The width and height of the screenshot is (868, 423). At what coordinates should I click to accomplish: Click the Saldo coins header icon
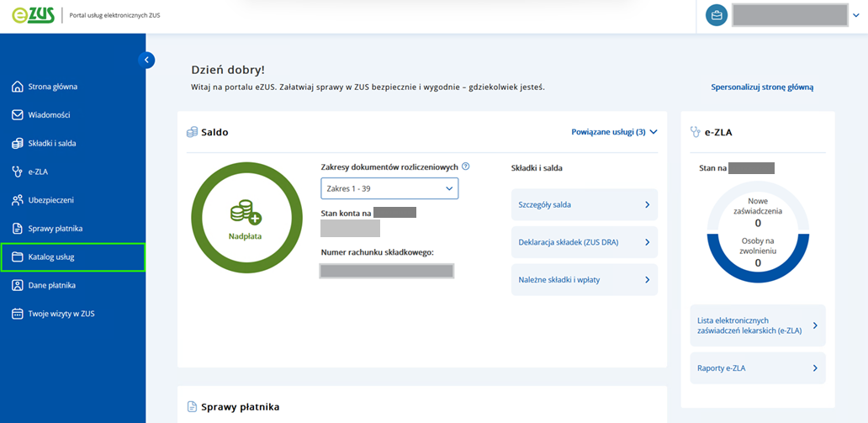point(192,132)
